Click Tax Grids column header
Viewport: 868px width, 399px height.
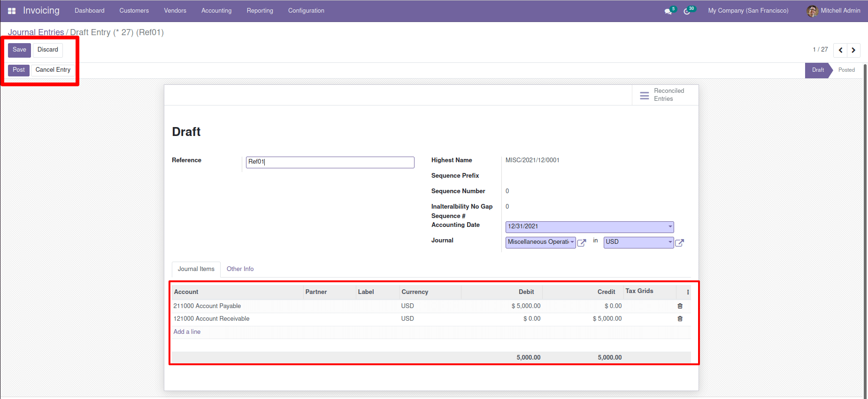650,292
